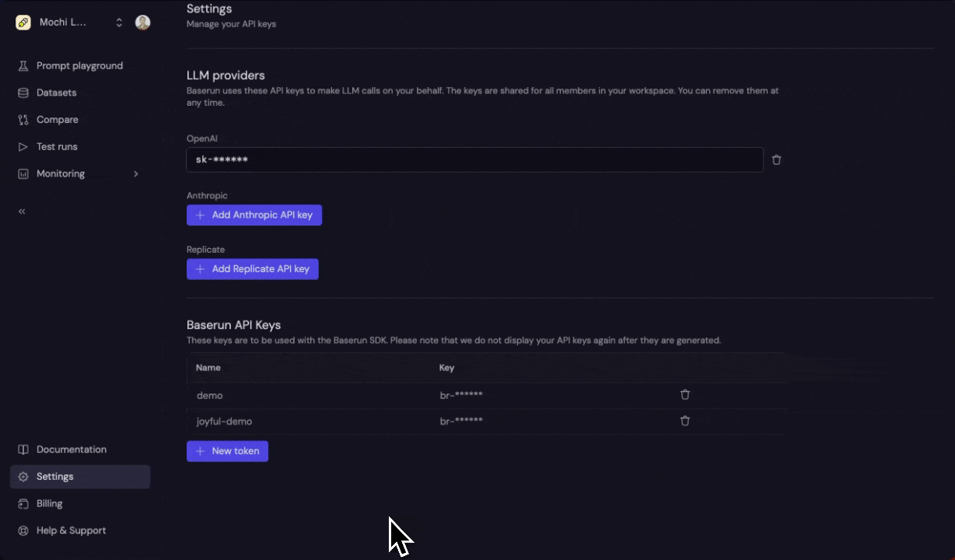The height and width of the screenshot is (560, 955).
Task: Open the workspace switcher for Mochi
Action: click(119, 23)
